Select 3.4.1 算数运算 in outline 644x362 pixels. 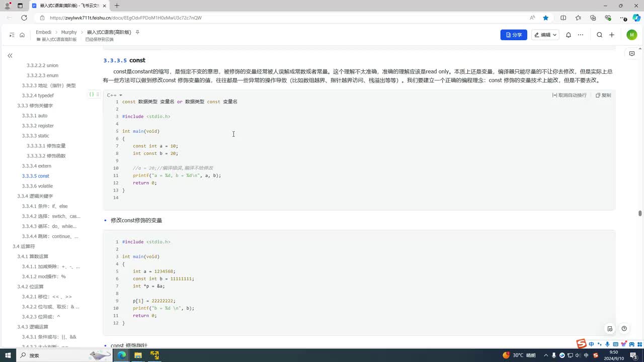[33, 256]
